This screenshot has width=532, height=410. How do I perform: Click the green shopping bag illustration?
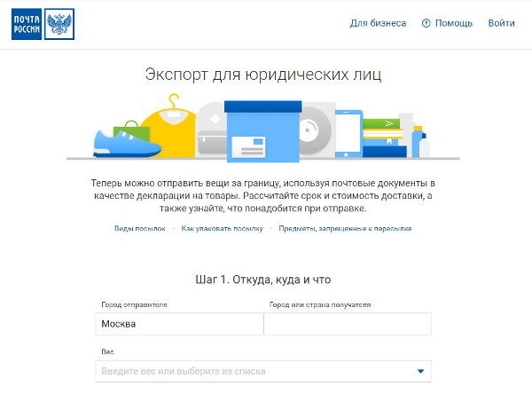click(133, 130)
